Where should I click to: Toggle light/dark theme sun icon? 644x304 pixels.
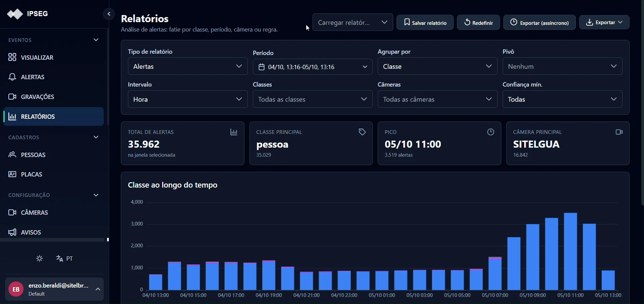point(40,259)
